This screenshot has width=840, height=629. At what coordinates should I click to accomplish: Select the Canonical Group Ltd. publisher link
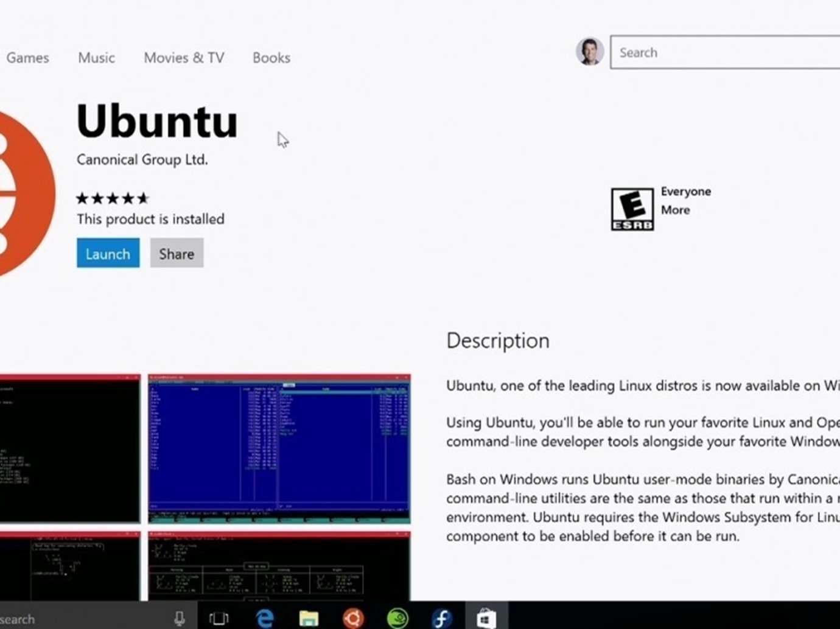click(142, 159)
